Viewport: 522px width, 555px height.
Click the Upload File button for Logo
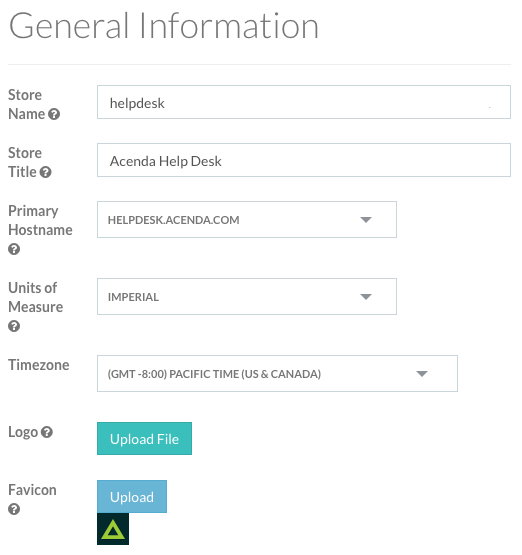point(144,438)
